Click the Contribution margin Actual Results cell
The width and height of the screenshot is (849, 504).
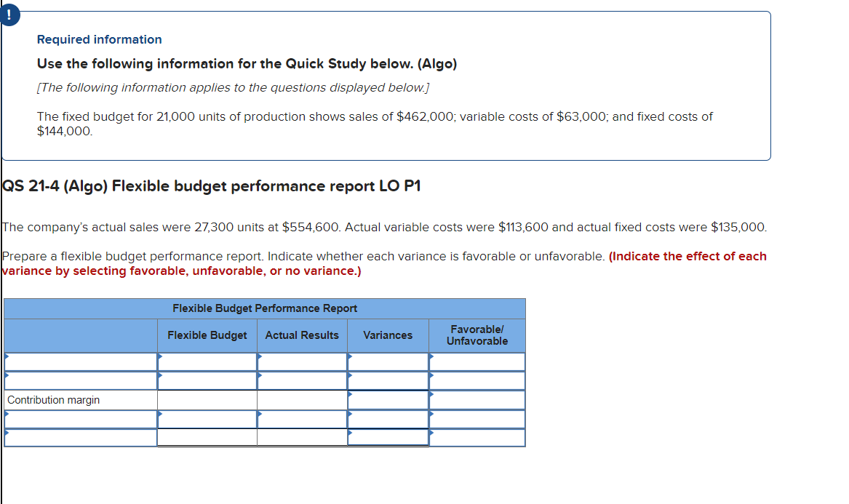click(302, 399)
